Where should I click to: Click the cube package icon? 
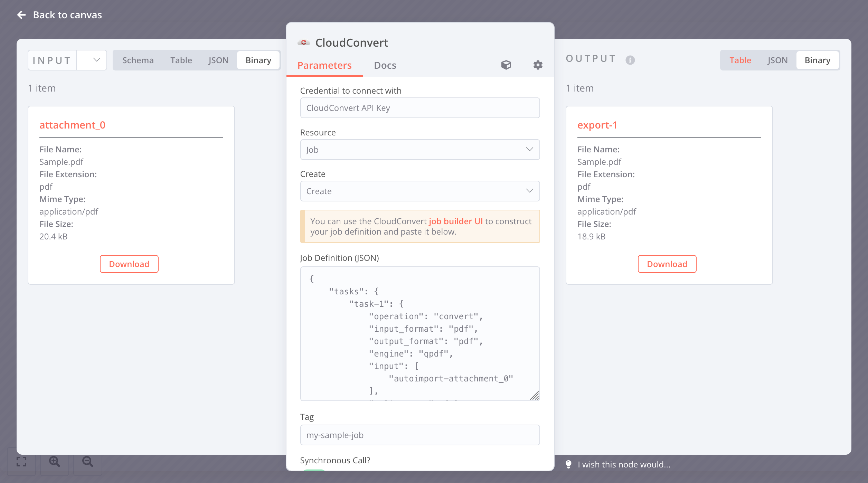coord(506,65)
